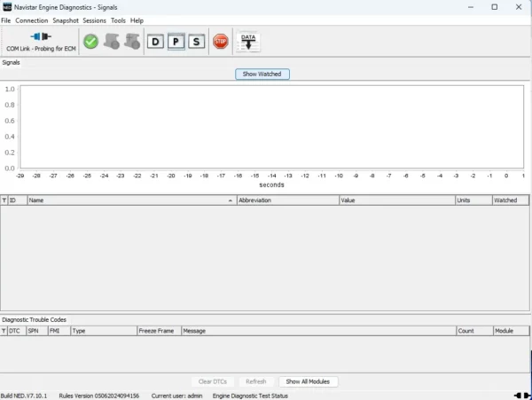Click the trouble codes table filter icon
532x400 pixels.
pyautogui.click(x=4, y=331)
